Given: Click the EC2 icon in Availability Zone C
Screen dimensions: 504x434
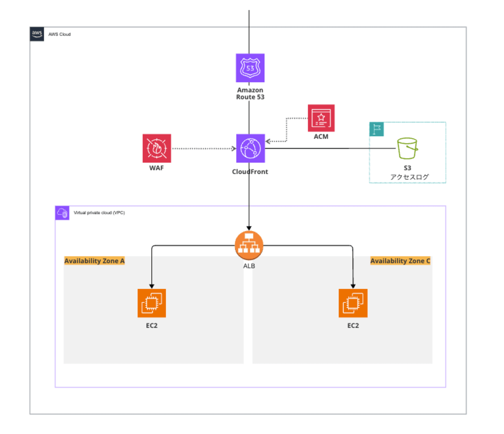Looking at the screenshot, I should (353, 303).
